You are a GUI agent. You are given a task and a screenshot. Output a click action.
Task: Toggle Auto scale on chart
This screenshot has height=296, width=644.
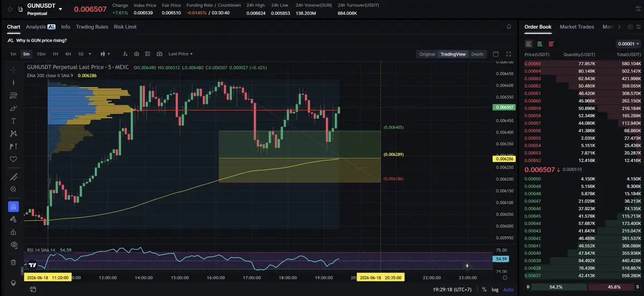[508, 289]
